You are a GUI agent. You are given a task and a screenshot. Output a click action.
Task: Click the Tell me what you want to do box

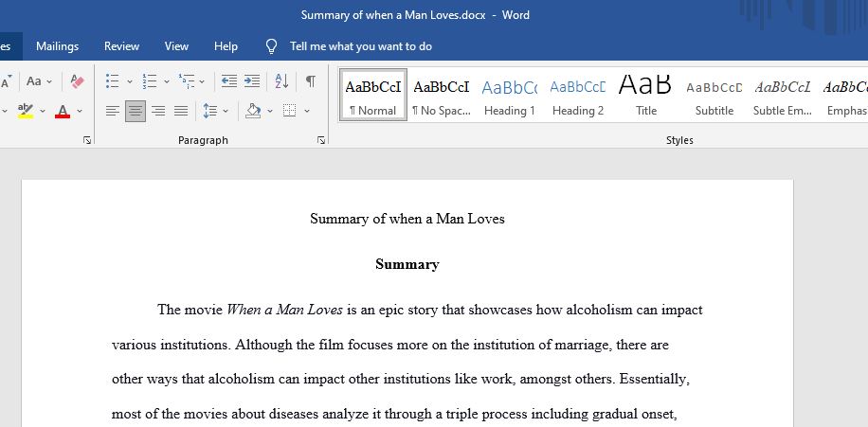coord(361,46)
